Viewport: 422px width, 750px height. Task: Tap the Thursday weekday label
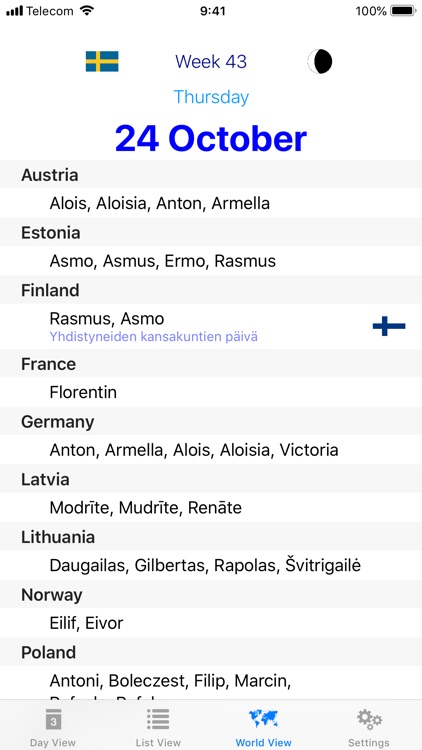tap(211, 97)
